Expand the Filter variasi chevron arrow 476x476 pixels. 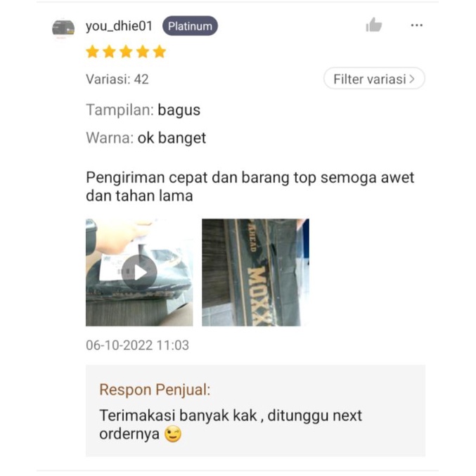click(412, 79)
